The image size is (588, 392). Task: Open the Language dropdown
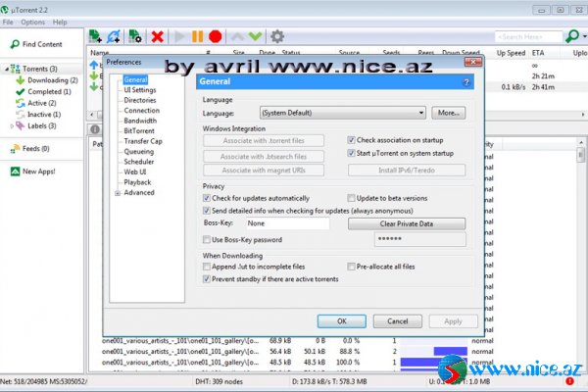[343, 113]
